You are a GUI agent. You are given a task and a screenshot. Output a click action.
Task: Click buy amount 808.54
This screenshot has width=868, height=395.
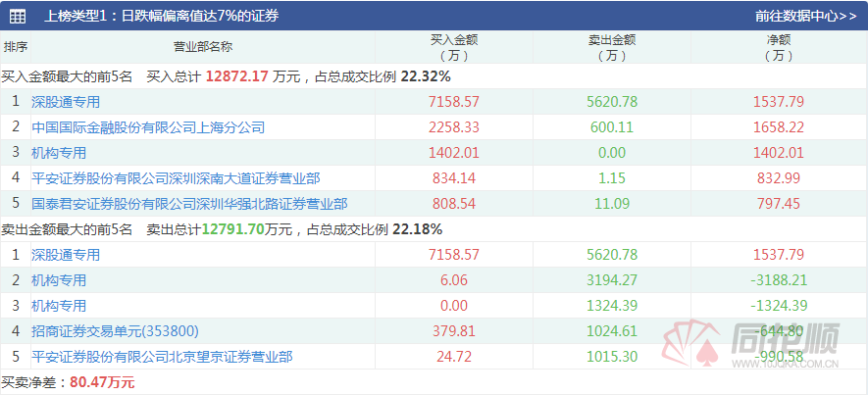click(x=454, y=204)
